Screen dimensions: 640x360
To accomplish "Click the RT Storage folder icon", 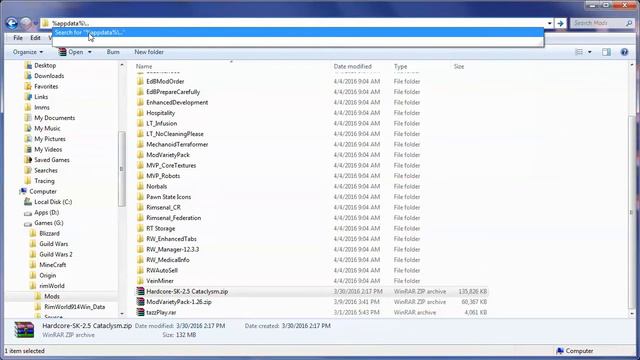I will (140, 228).
